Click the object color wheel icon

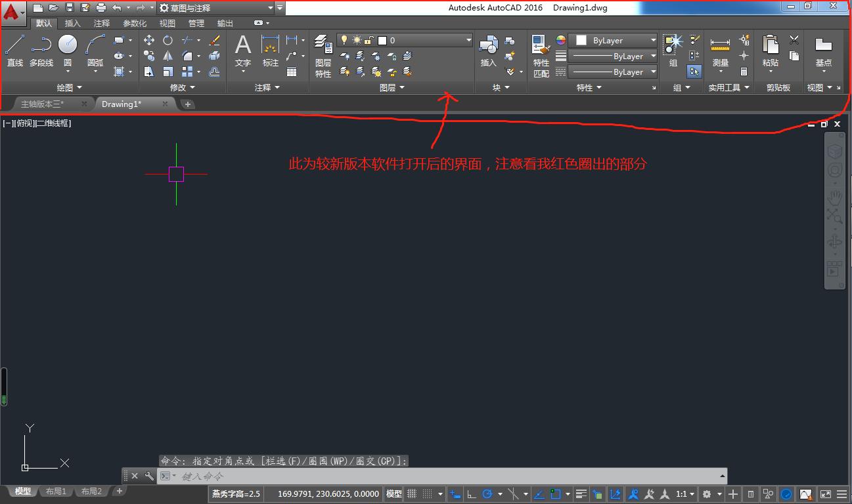(x=560, y=40)
